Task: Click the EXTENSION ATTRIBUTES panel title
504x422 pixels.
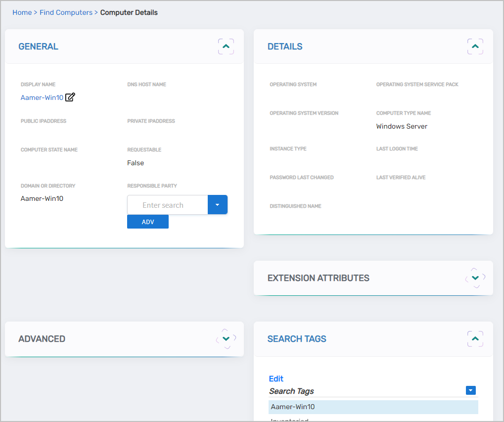Action: [x=318, y=278]
